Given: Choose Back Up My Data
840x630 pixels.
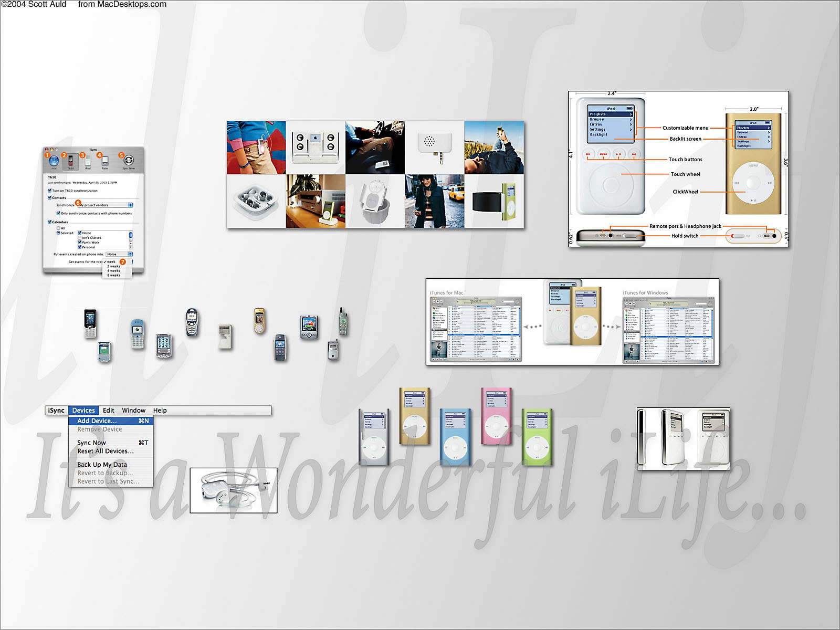Looking at the screenshot, I should pos(111,465).
